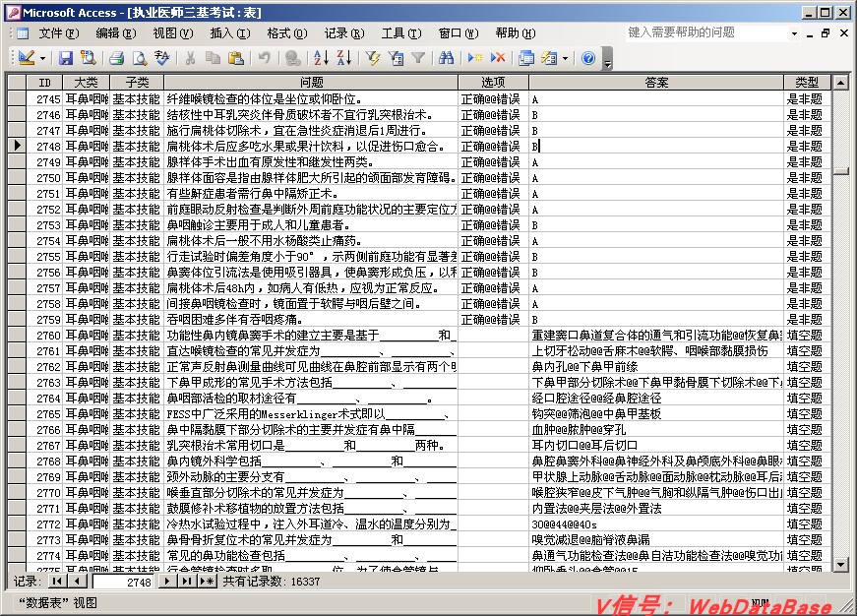Click answer cell 耳内切口@@耳后切口
Image resolution: width=857 pixels, height=616 pixels.
coord(656,445)
